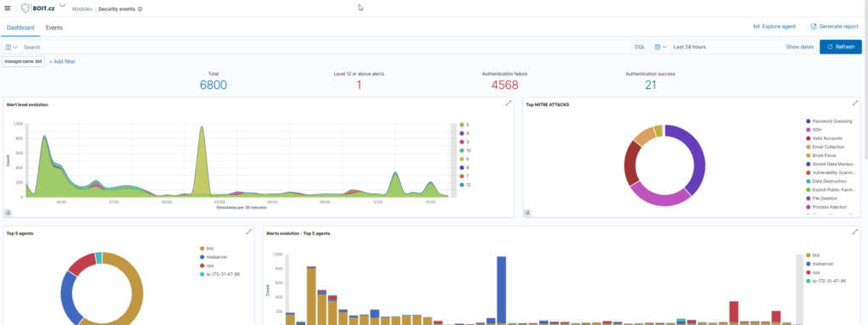The height and width of the screenshot is (325, 868).
Task: Toggle legend list in Alert level evolution
Action: point(8,212)
